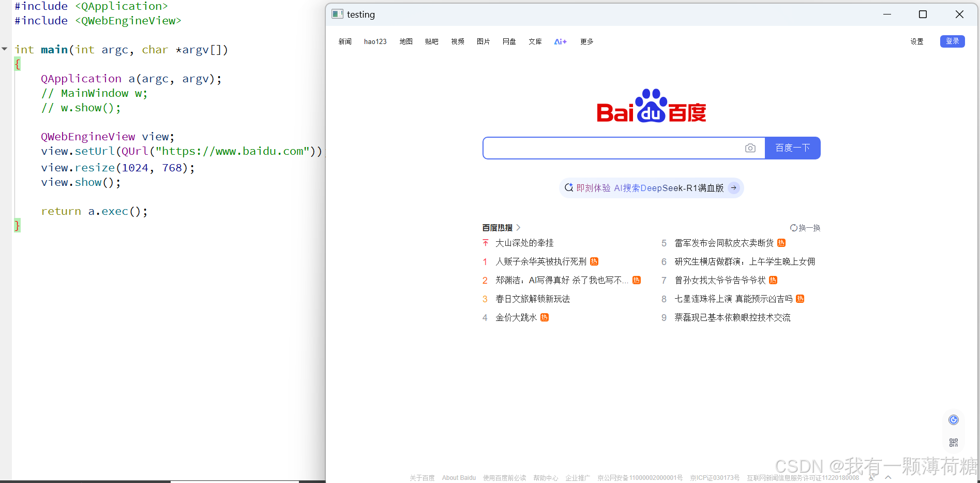
Task: Click the view.setUrl baidu.com code line
Action: [182, 151]
